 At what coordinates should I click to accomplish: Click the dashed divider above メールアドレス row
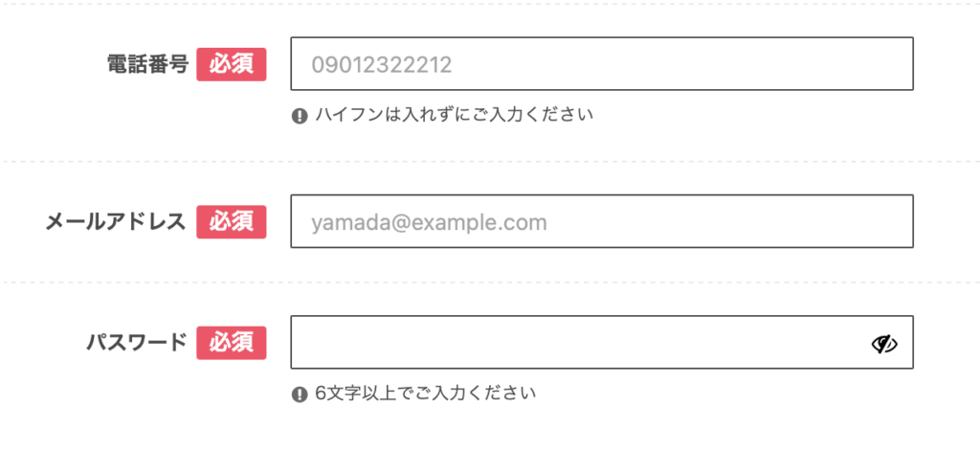pyautogui.click(x=490, y=162)
